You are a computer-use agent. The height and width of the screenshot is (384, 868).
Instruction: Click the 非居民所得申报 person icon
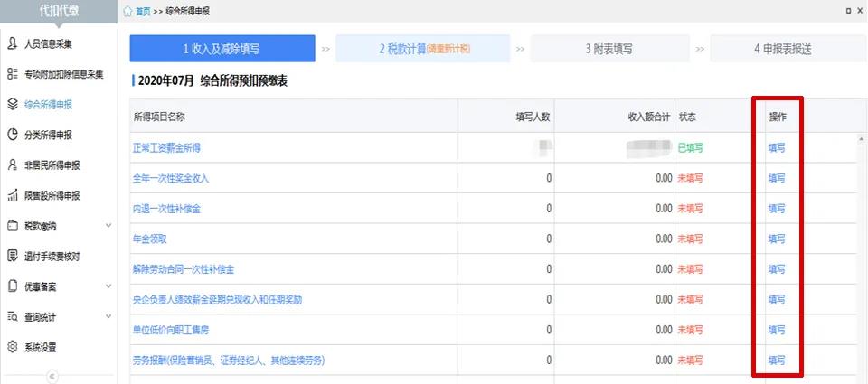coord(12,164)
